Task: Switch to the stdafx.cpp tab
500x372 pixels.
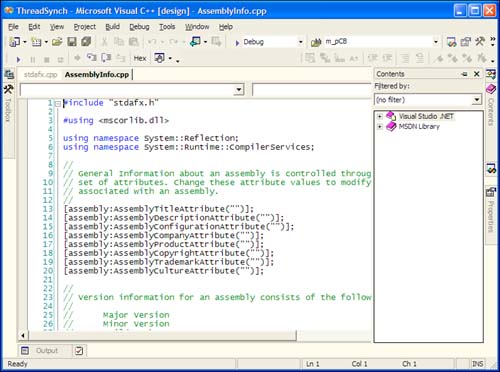Action: [40, 74]
